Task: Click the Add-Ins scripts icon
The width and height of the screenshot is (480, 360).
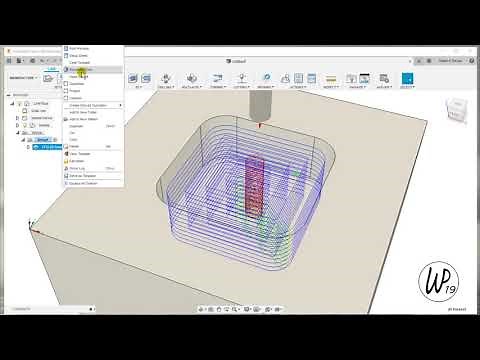Action: pyautogui.click(x=384, y=78)
